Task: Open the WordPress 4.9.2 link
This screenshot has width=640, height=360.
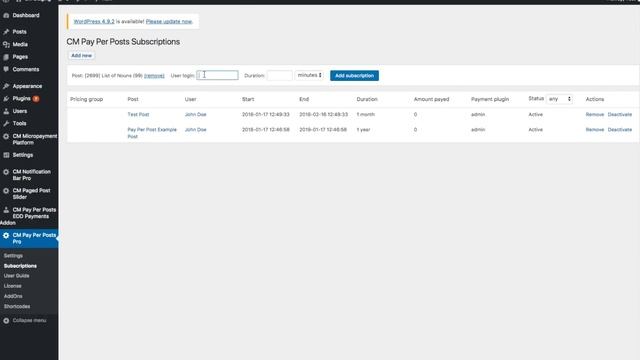Action: [x=94, y=22]
